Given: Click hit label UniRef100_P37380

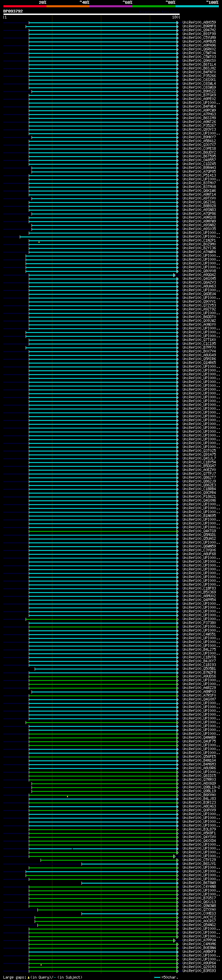Looking at the screenshot, I should (199, 623).
